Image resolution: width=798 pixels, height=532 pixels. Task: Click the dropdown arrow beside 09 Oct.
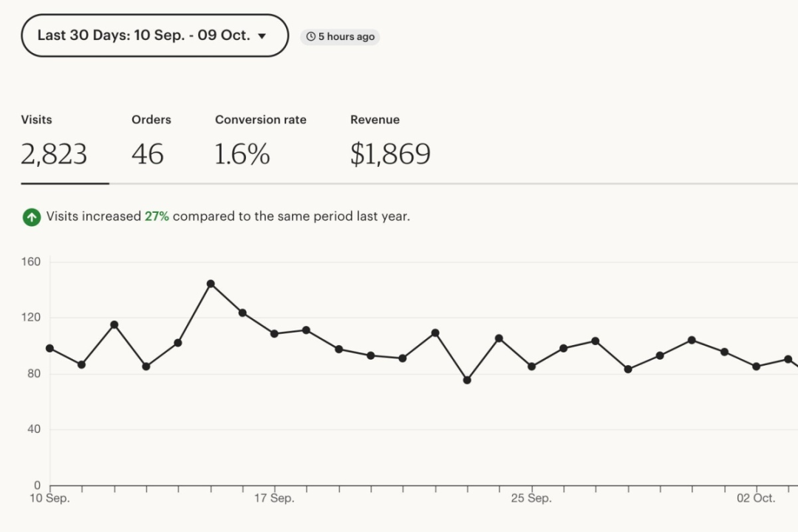point(262,36)
